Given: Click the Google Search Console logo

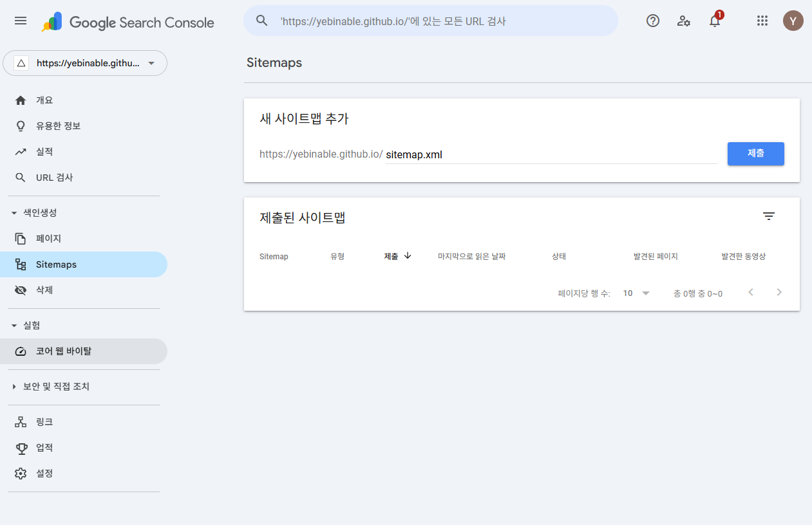Looking at the screenshot, I should 127,22.
